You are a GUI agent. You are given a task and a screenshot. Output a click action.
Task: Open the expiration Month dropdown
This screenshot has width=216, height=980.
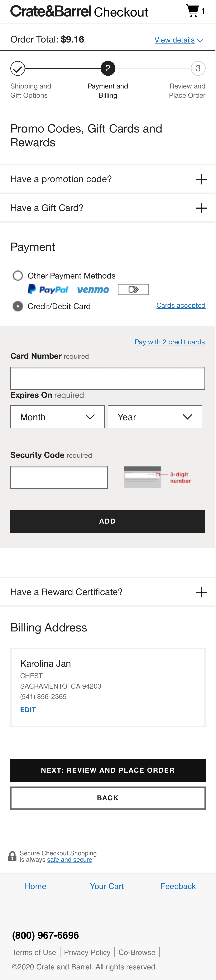[57, 417]
